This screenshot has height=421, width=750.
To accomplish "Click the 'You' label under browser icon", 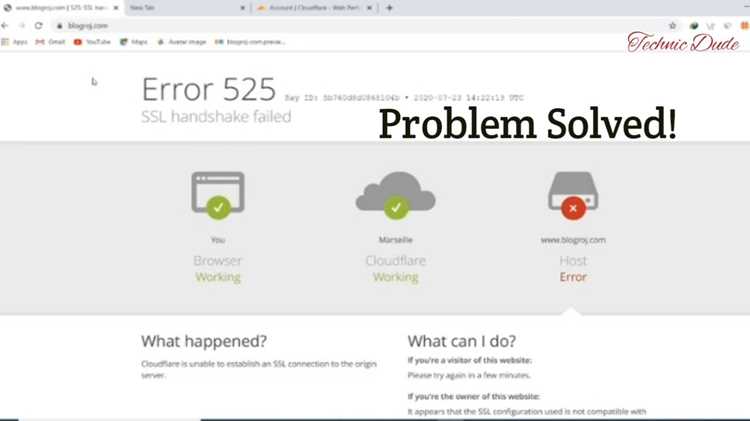I will (218, 240).
